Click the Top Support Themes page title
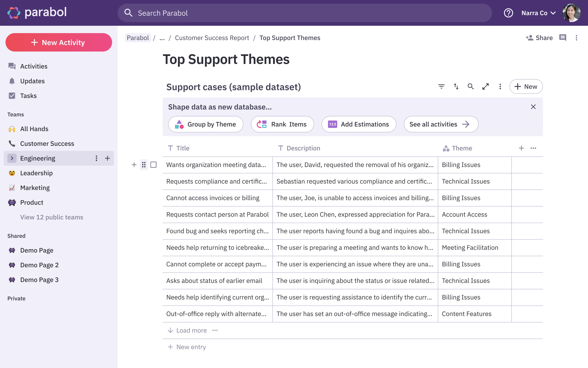 pos(226,59)
